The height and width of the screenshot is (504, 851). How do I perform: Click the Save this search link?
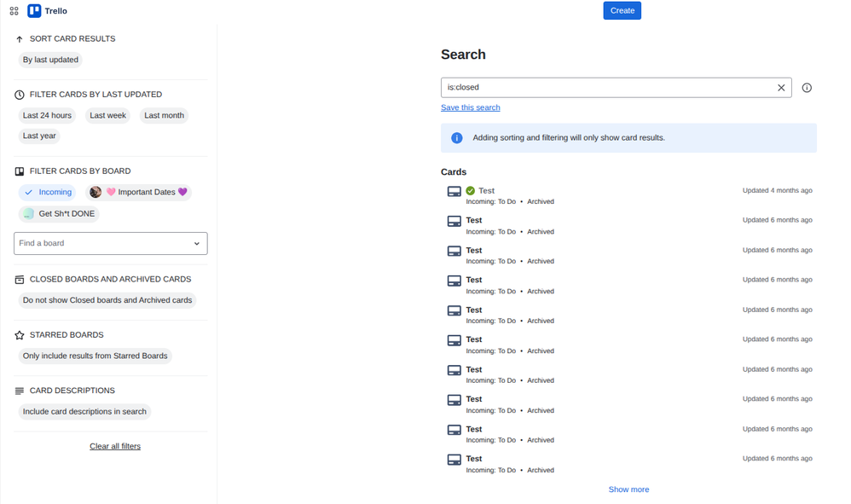click(470, 107)
